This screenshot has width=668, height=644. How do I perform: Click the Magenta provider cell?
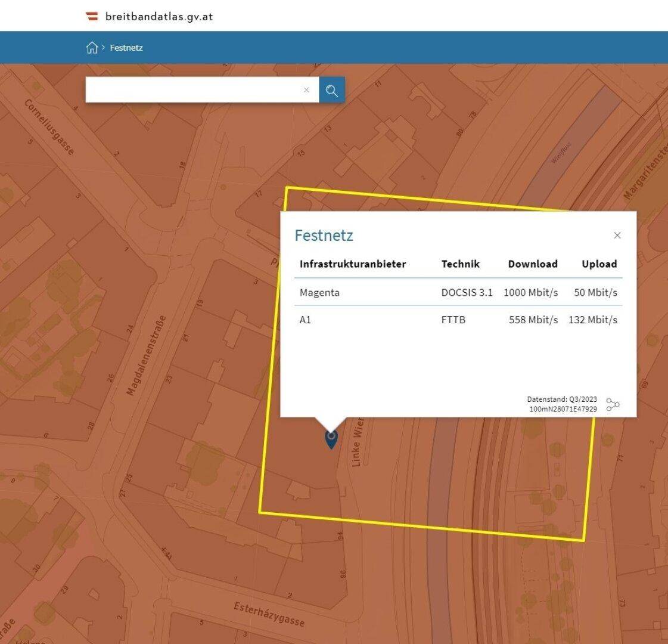tap(319, 292)
